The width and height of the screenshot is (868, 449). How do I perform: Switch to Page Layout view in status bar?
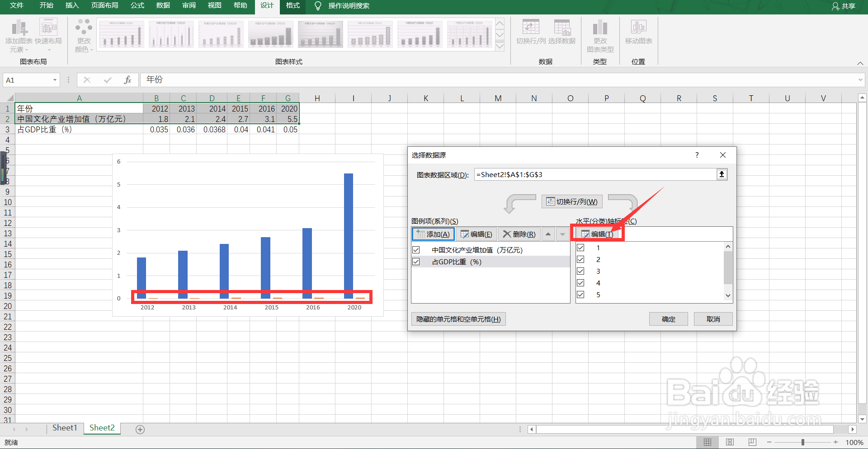pos(730,442)
